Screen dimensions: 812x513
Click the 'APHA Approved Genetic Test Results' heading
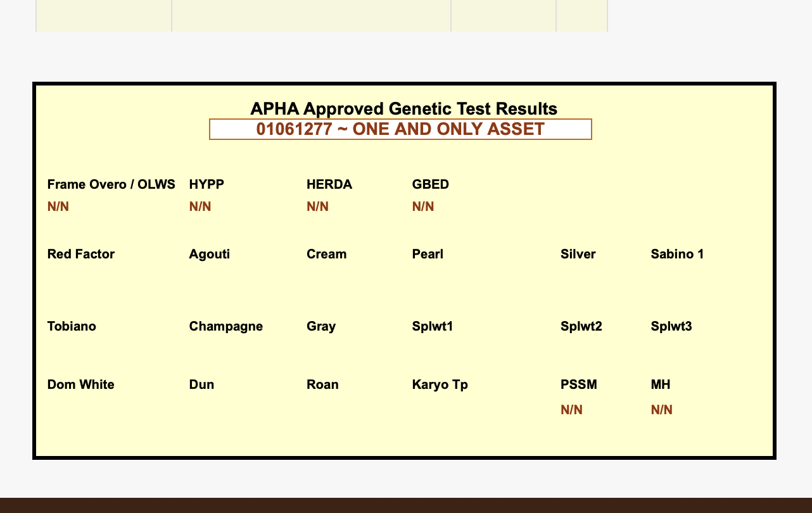tap(404, 108)
